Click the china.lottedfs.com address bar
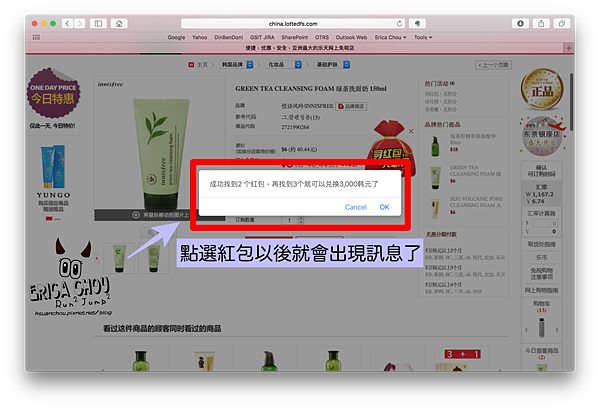The width and height of the screenshot is (600, 408). 293,24
